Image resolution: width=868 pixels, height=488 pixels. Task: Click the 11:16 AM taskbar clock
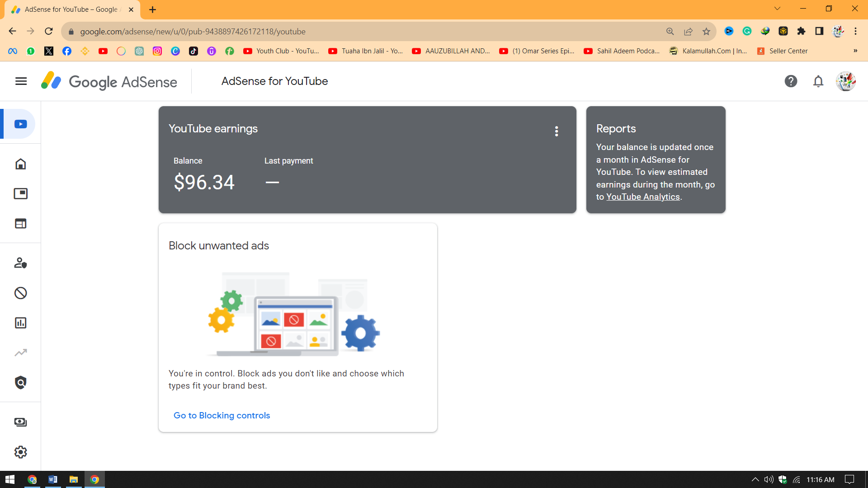[821, 479]
